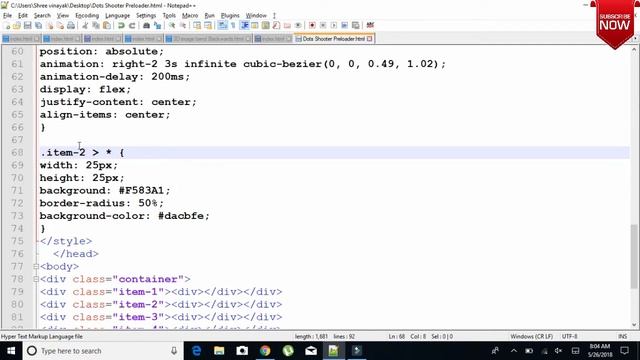Click the Zoom In toolbar icon
This screenshot has height=360, width=640.
[x=172, y=26]
